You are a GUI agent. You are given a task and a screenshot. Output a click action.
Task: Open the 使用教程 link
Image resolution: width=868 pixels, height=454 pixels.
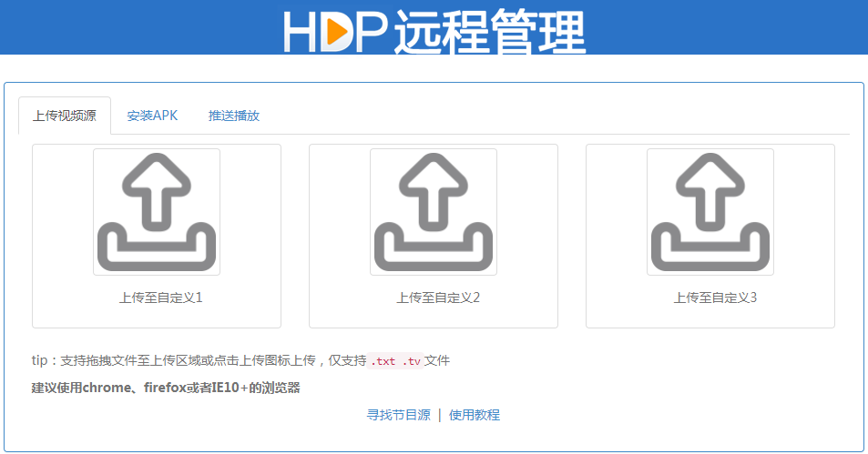[x=475, y=415]
